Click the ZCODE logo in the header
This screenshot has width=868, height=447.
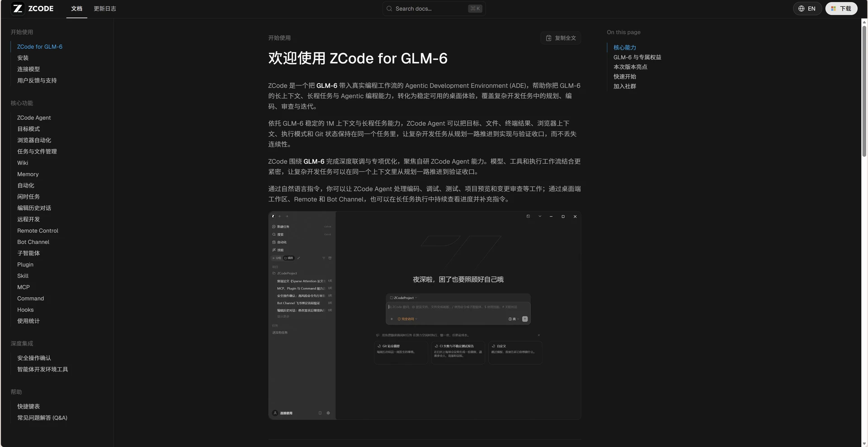(33, 9)
